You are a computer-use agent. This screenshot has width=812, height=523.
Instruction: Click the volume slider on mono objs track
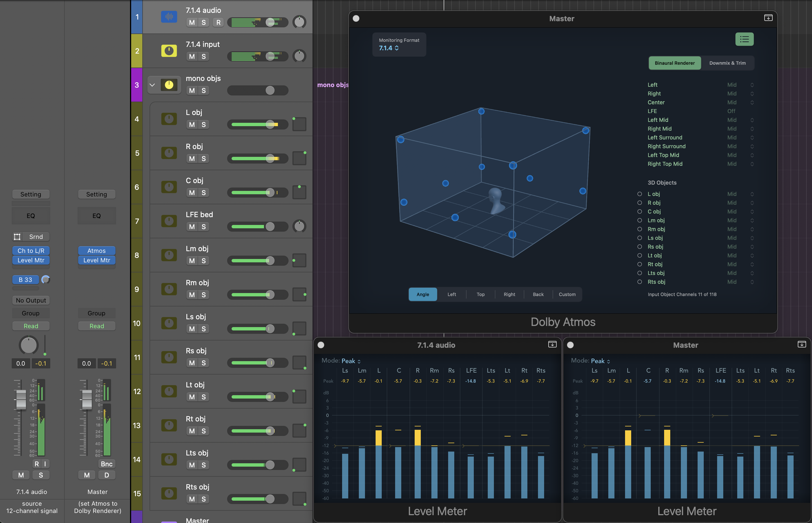coord(258,90)
